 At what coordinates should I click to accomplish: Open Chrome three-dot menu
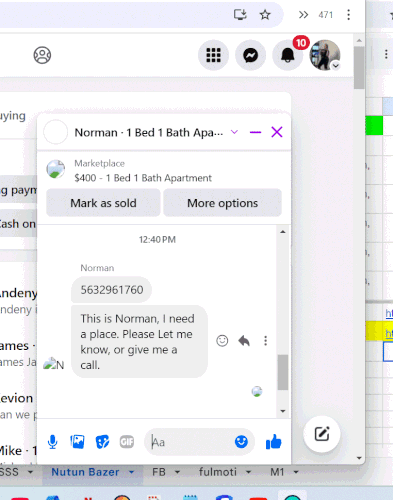(348, 15)
